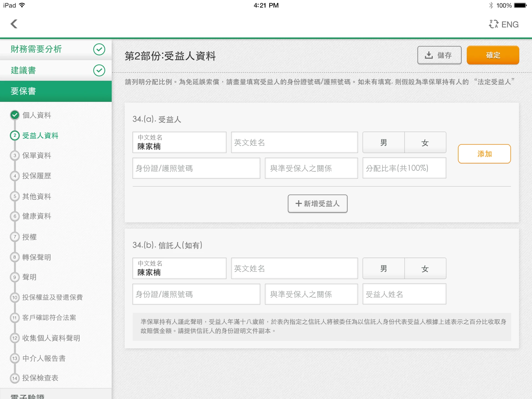Click beneficiary 中文姓名 field with 陳家楠
The height and width of the screenshot is (399, 532).
[179, 142]
